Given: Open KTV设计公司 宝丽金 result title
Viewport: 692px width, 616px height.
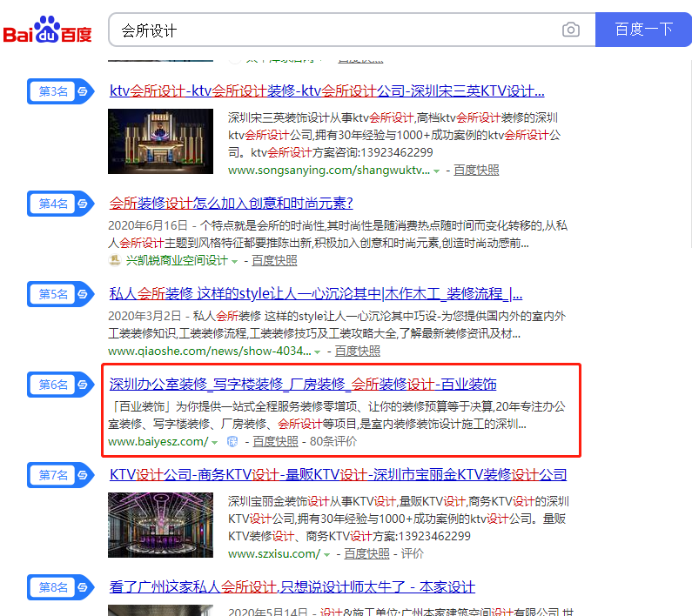Looking at the screenshot, I should [338, 474].
